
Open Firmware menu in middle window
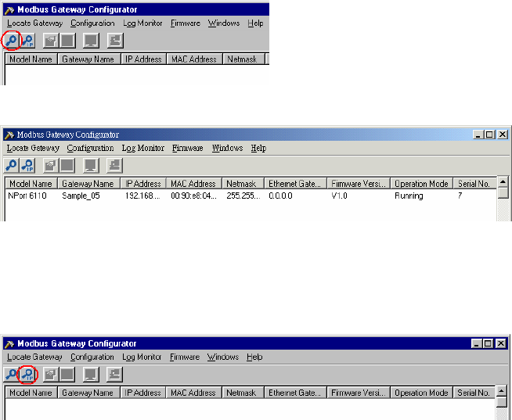click(188, 148)
